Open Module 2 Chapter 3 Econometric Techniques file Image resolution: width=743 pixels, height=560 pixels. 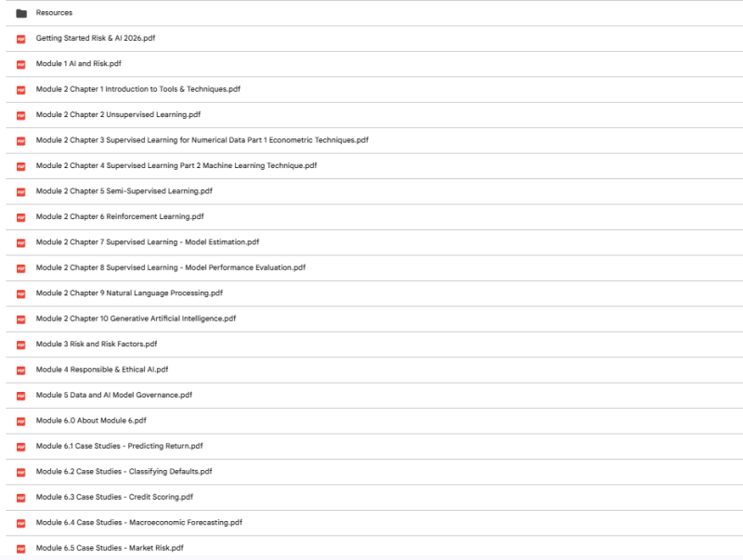[202, 140]
